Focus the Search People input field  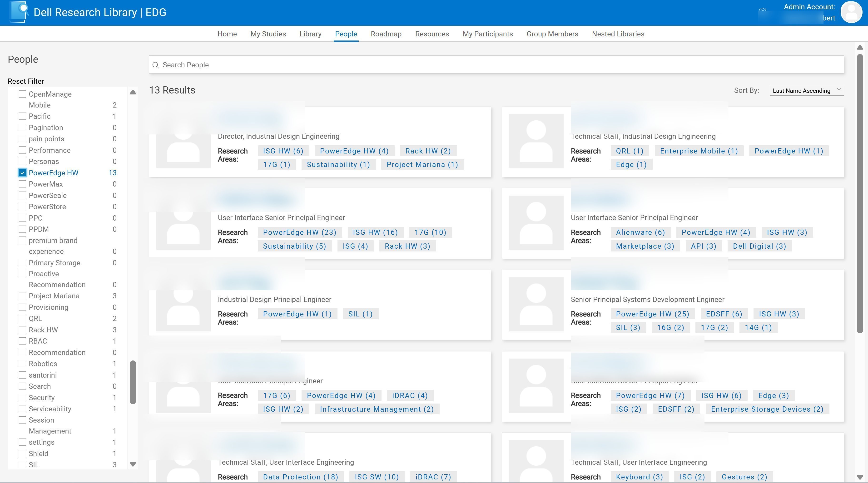[x=496, y=65]
